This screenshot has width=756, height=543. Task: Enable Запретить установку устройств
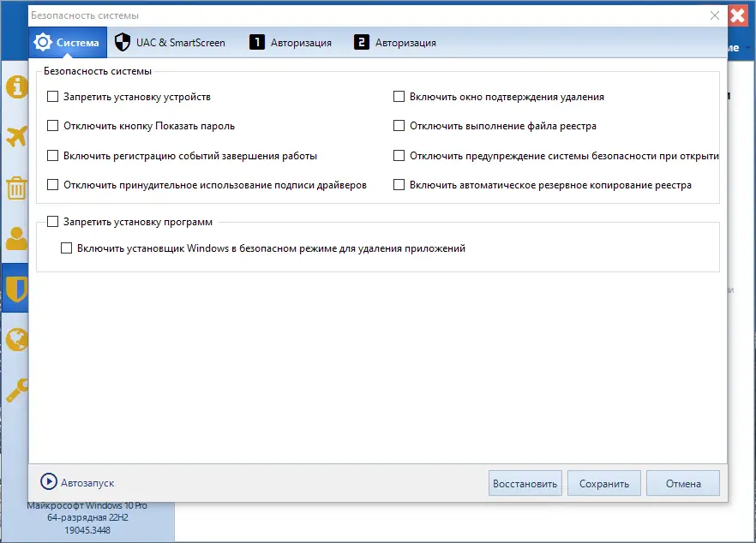[x=52, y=97]
